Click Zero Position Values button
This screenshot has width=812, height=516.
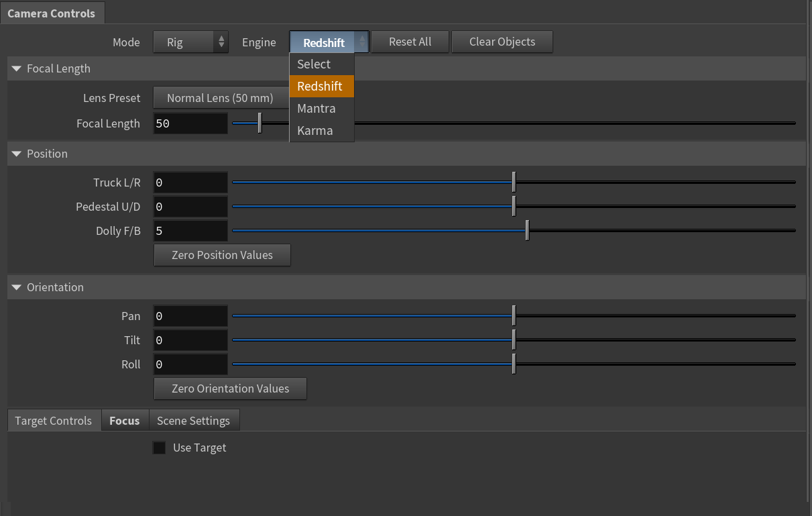pyautogui.click(x=222, y=255)
